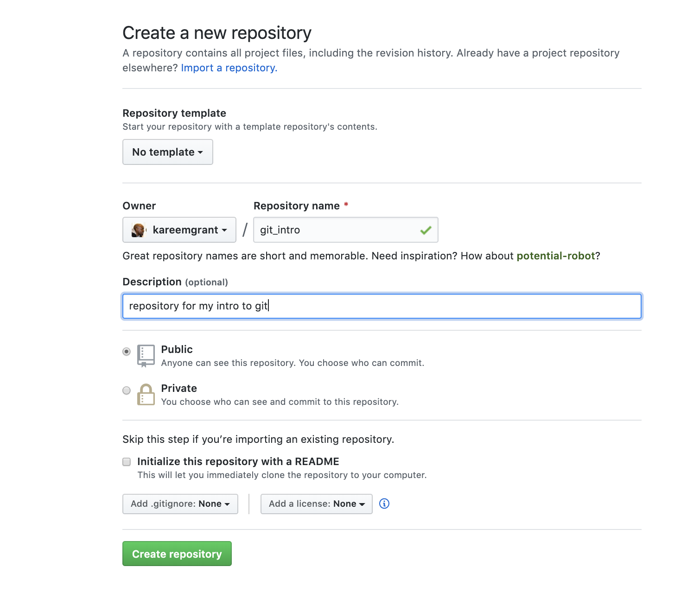Follow the Import a repository link
700x592 pixels.
(229, 68)
